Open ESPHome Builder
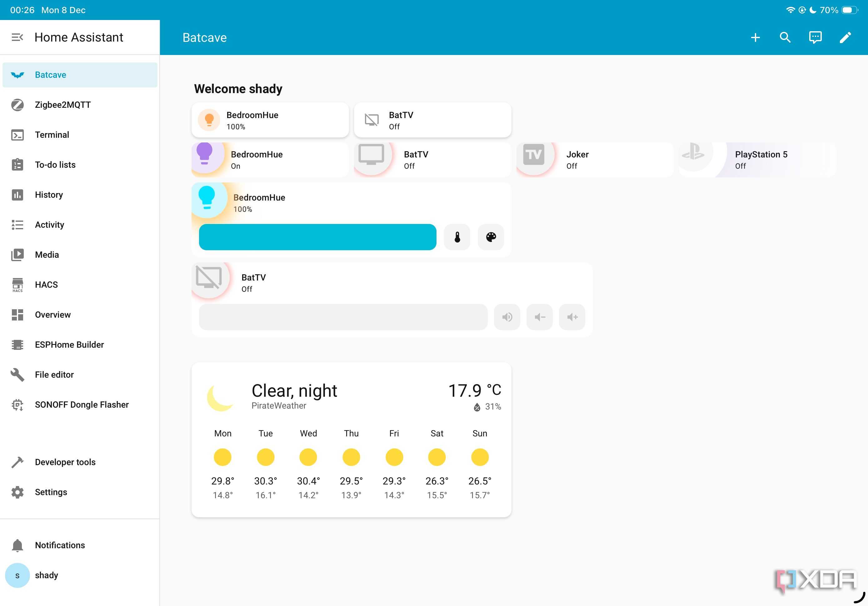The height and width of the screenshot is (606, 868). point(80,345)
